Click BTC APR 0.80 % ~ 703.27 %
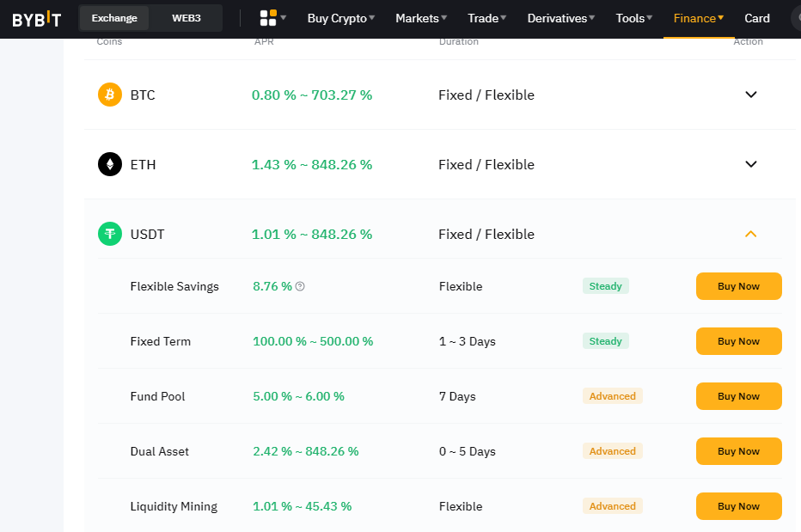Image resolution: width=801 pixels, height=532 pixels. [x=312, y=95]
